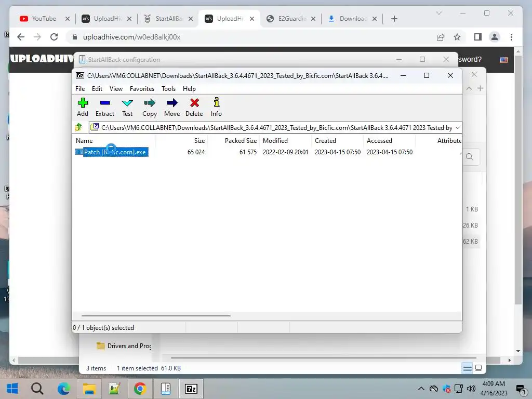Open Chrome three-dot menu
This screenshot has width=532, height=399.
click(511, 37)
